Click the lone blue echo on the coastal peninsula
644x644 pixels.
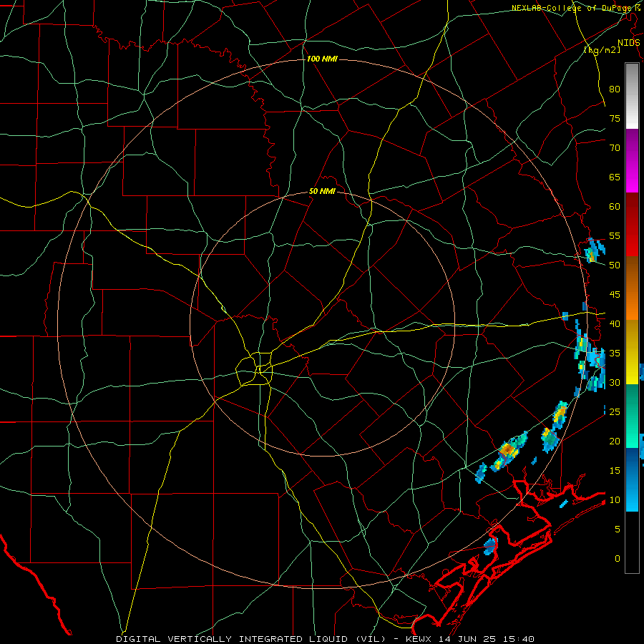pos(490,545)
